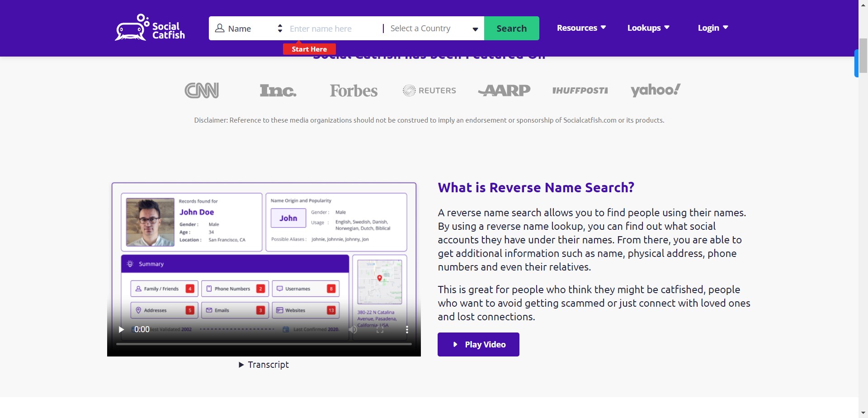Open the Resources menu
This screenshot has width=868, height=418.
(x=581, y=28)
